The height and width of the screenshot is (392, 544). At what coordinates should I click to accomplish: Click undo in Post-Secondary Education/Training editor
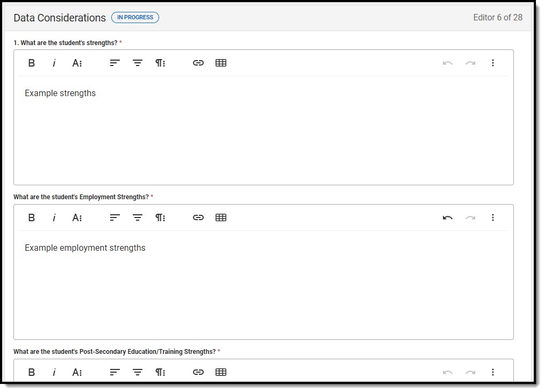tap(448, 372)
